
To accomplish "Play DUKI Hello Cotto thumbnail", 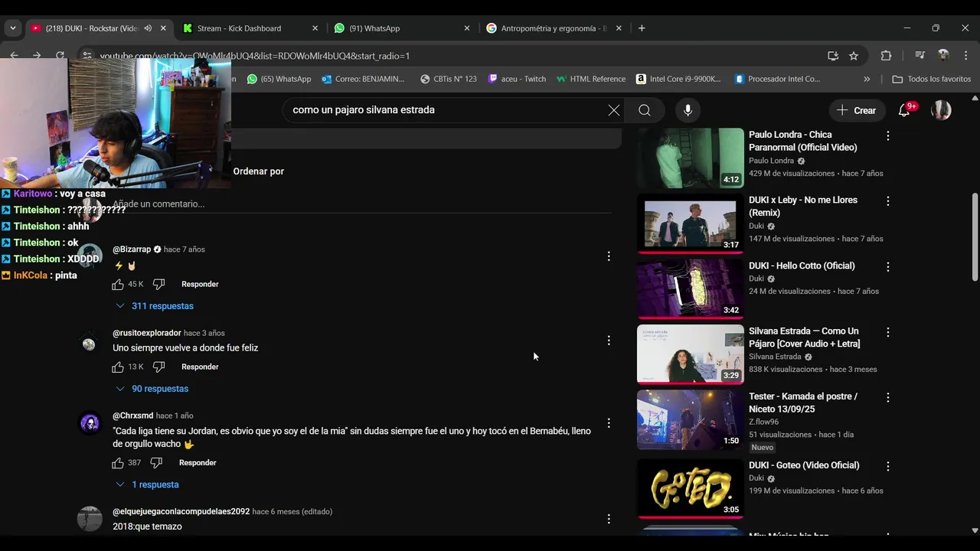I will (691, 289).
